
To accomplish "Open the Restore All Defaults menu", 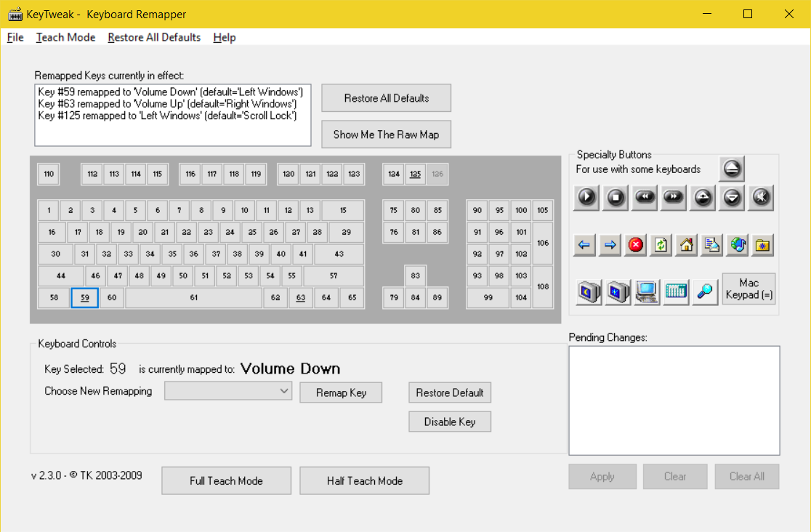I will click(154, 37).
